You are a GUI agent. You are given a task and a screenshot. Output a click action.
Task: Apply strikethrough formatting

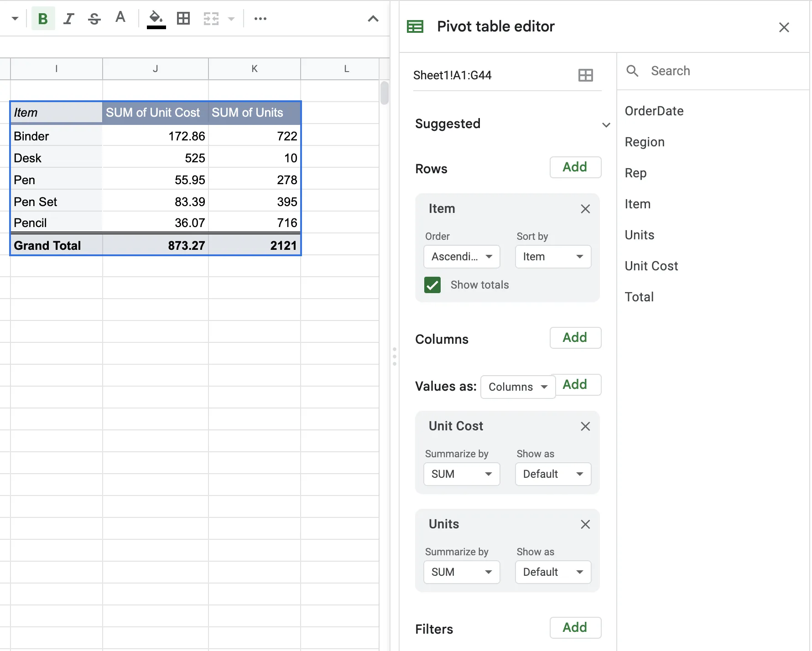tap(94, 18)
